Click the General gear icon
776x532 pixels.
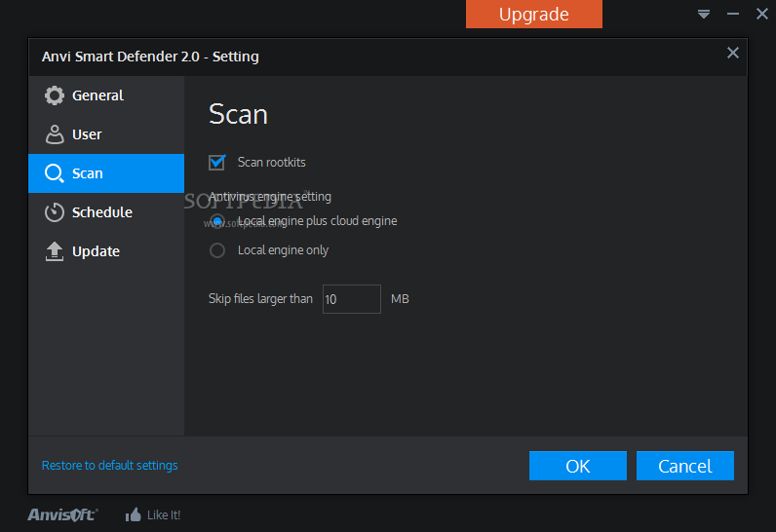[x=55, y=95]
